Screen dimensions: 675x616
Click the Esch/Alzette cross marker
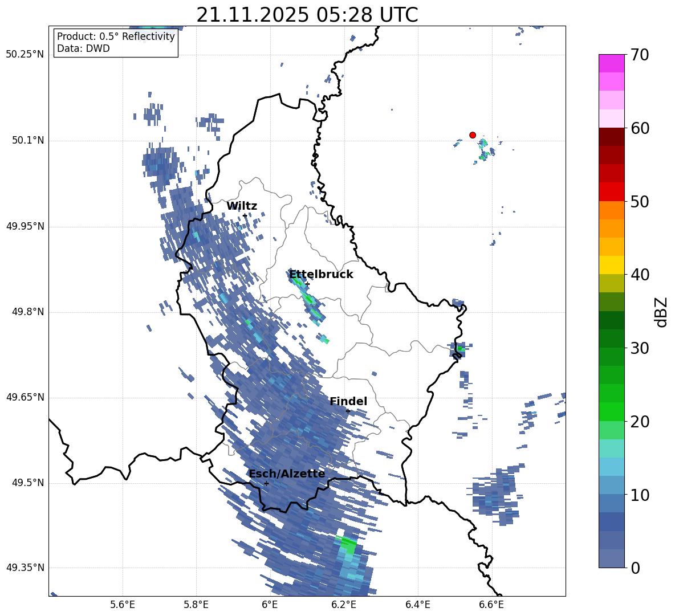[266, 483]
